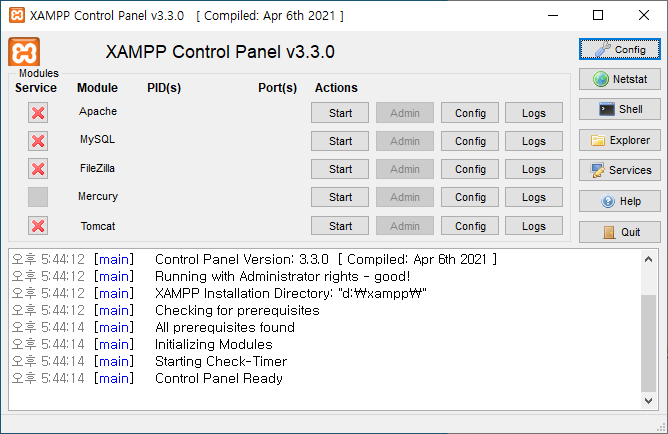Click the 'Port(s)' column header
The width and height of the screenshot is (668, 434).
(277, 88)
